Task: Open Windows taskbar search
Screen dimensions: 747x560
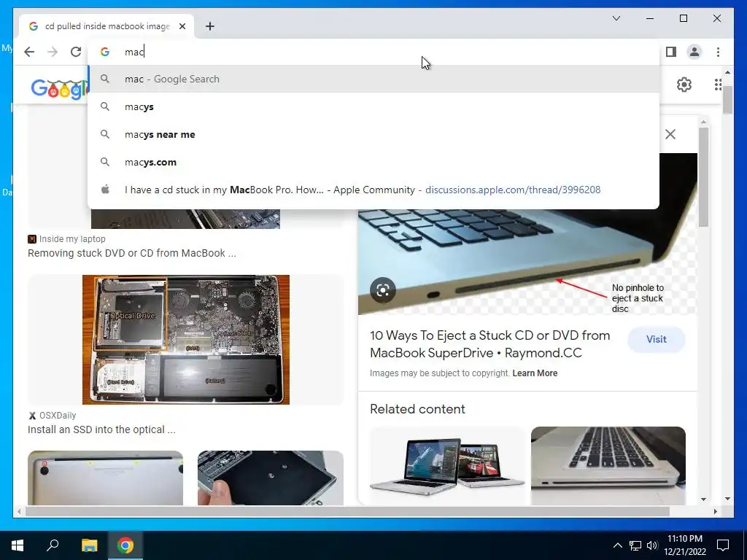Action: click(x=53, y=545)
